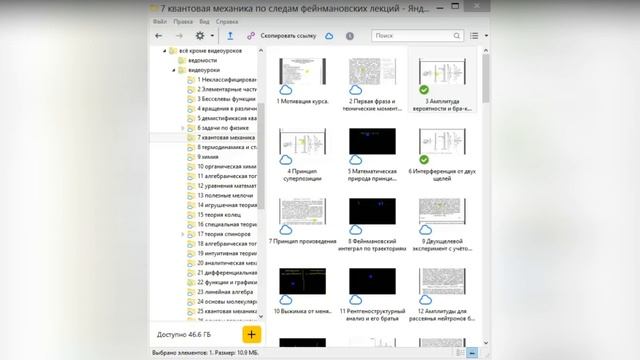This screenshot has width=640, height=360.
Task: Click scroll-up arrow of file pane
Action: 486,51
